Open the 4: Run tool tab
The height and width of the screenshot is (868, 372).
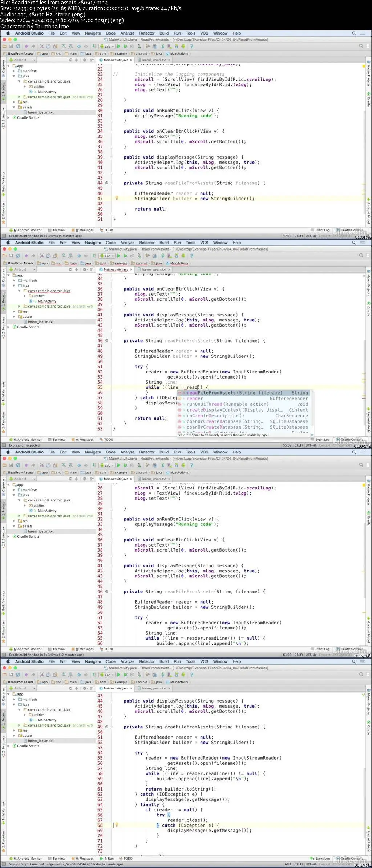107,858
